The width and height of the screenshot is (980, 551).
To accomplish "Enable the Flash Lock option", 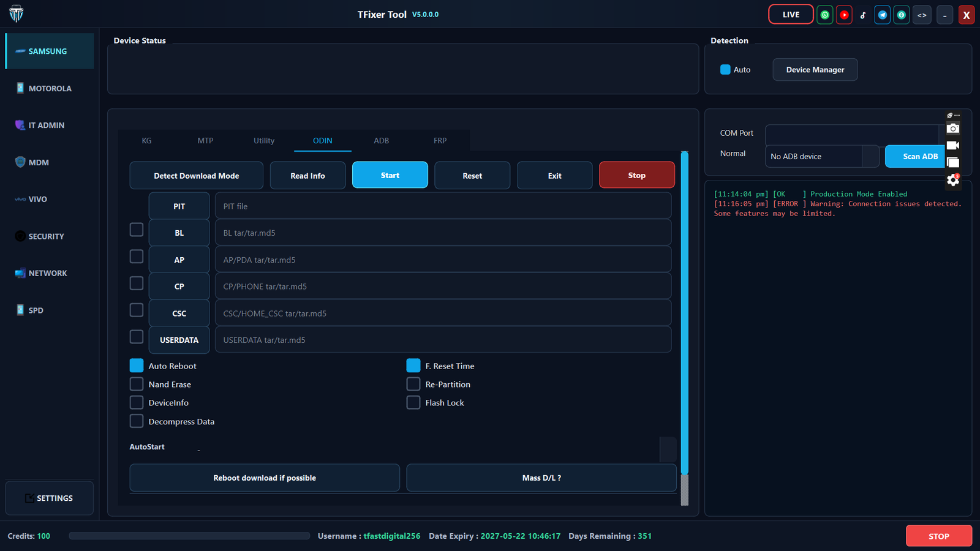I will tap(413, 402).
